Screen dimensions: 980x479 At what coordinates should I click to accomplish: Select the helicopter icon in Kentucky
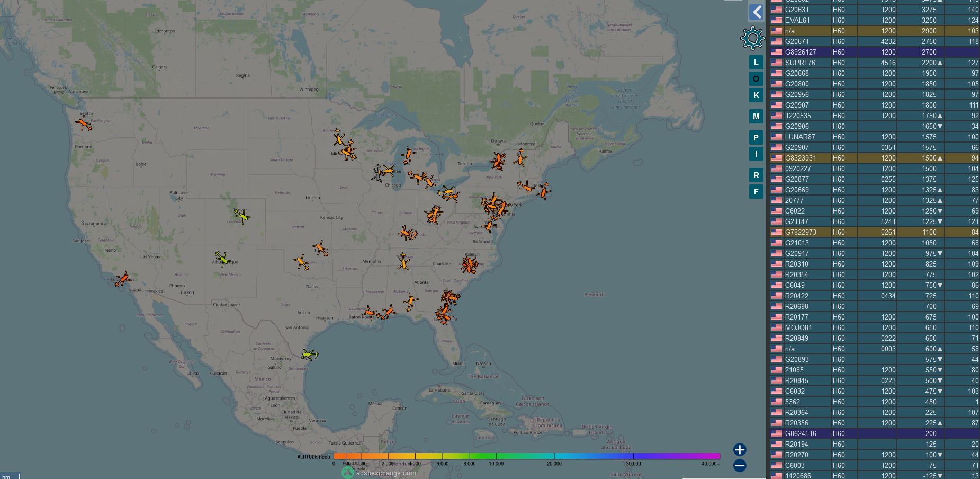click(x=407, y=233)
